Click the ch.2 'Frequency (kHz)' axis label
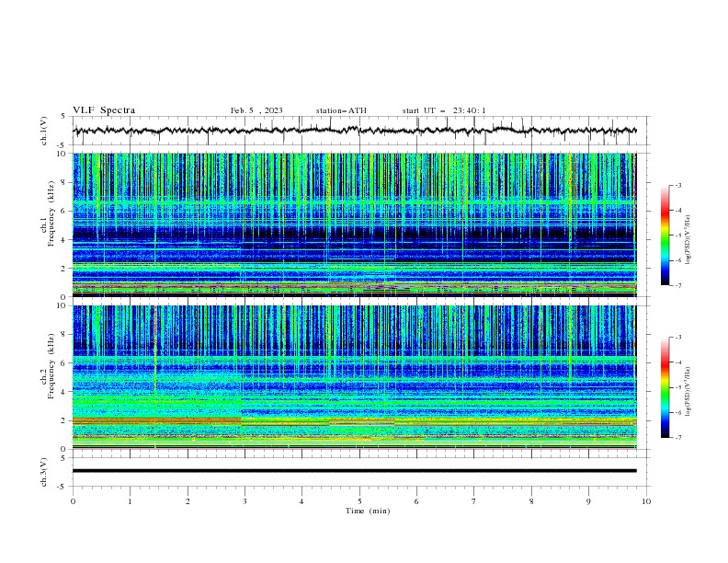This screenshot has width=728, height=563. [51, 366]
